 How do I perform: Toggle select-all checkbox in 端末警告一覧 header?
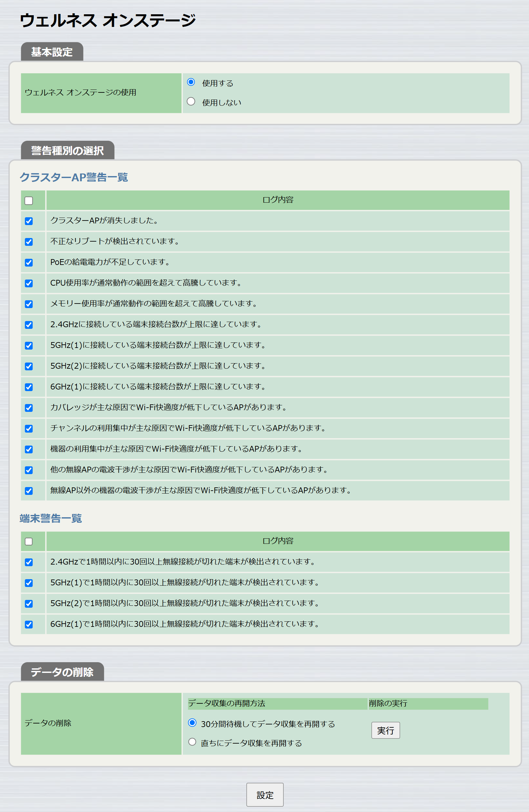[x=29, y=542]
